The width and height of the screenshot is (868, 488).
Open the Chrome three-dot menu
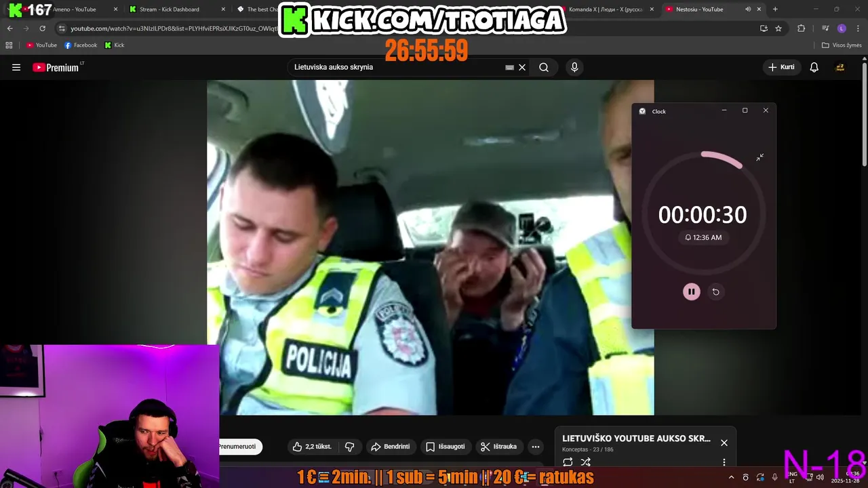[857, 28]
